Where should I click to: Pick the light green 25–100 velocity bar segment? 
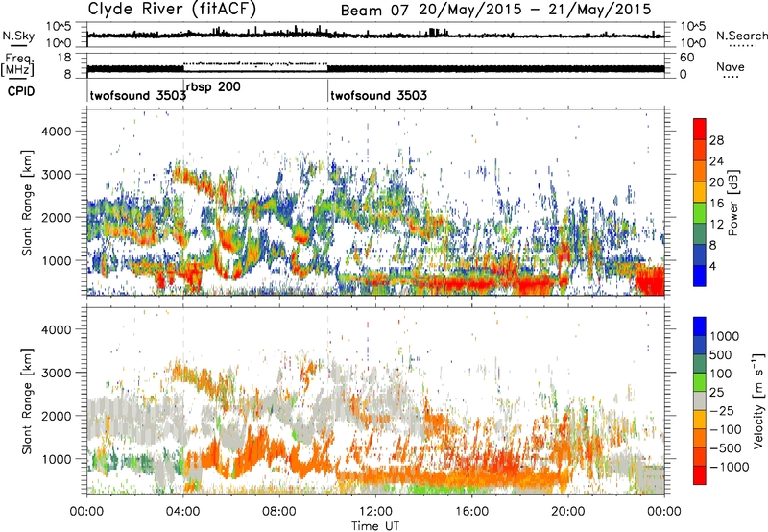(x=700, y=382)
